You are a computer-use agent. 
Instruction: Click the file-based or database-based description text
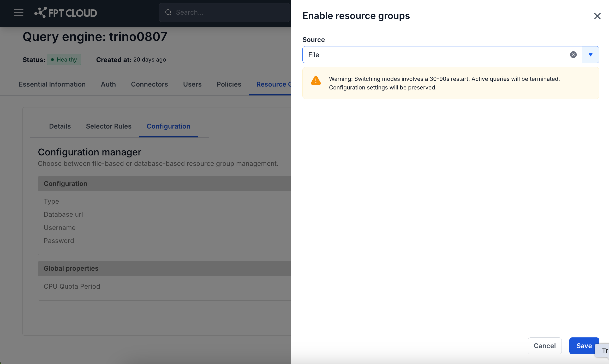(x=158, y=163)
